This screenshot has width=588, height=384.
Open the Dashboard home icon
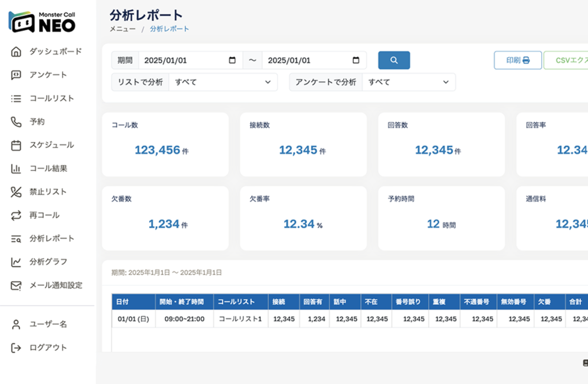click(16, 52)
